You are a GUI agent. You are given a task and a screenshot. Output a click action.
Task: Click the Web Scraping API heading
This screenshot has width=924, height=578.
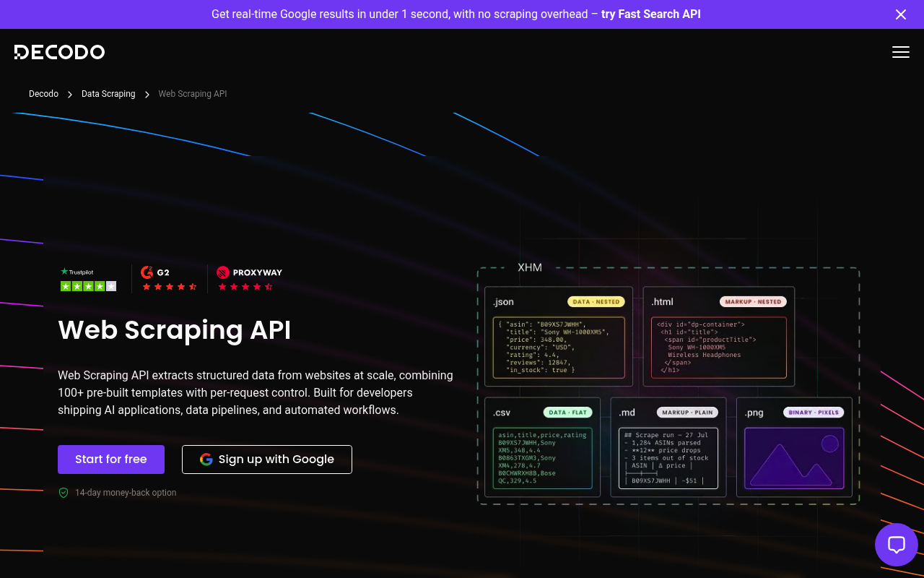tap(175, 329)
